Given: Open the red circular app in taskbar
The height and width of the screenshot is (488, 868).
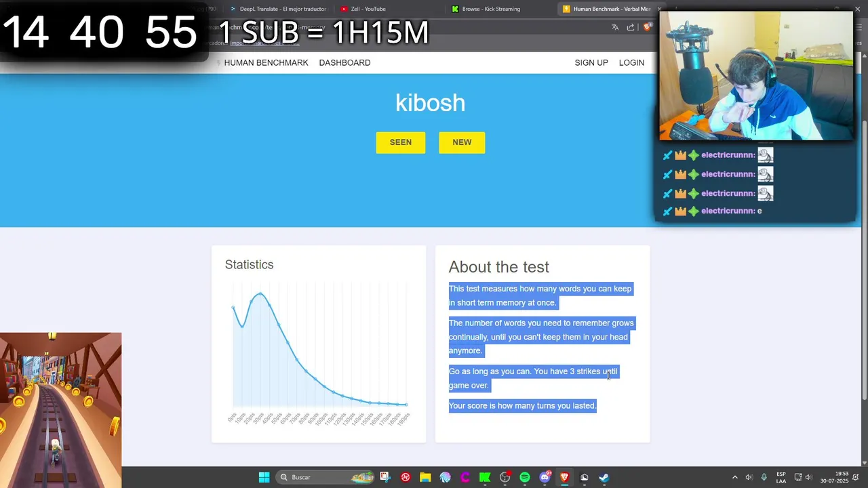Looking at the screenshot, I should click(406, 477).
